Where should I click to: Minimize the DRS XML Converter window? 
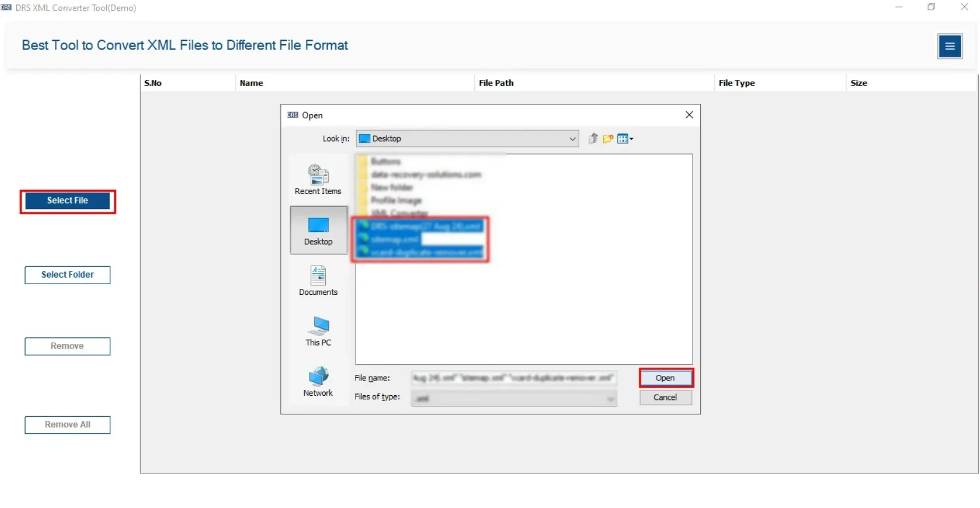pos(899,7)
